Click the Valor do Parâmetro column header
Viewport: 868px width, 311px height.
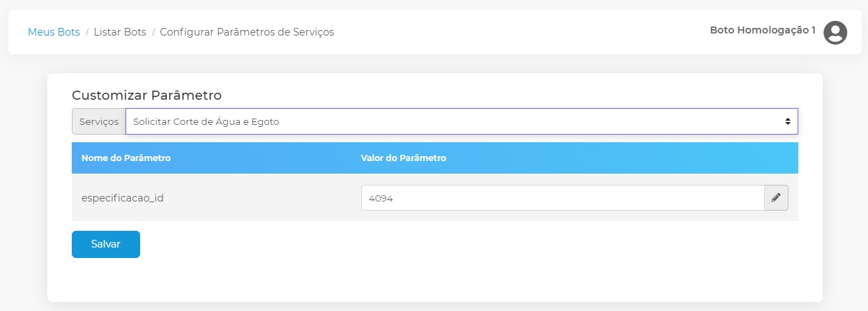click(404, 158)
